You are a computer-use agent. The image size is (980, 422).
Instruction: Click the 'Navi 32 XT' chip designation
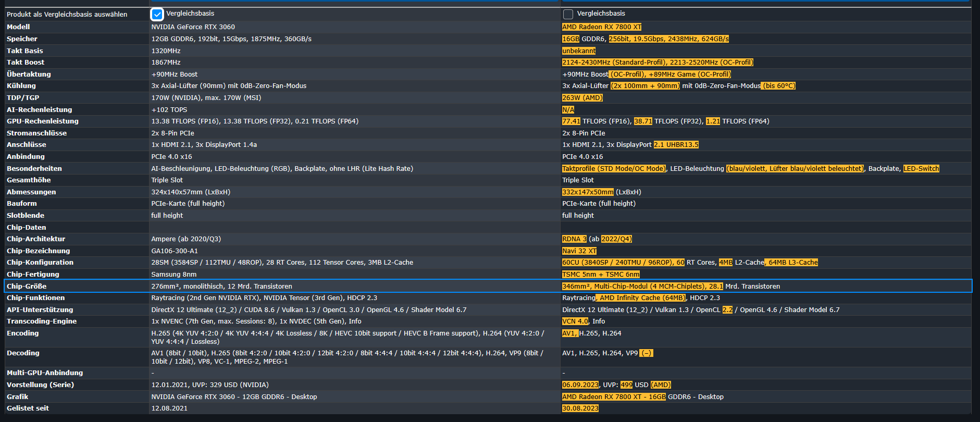pos(579,251)
